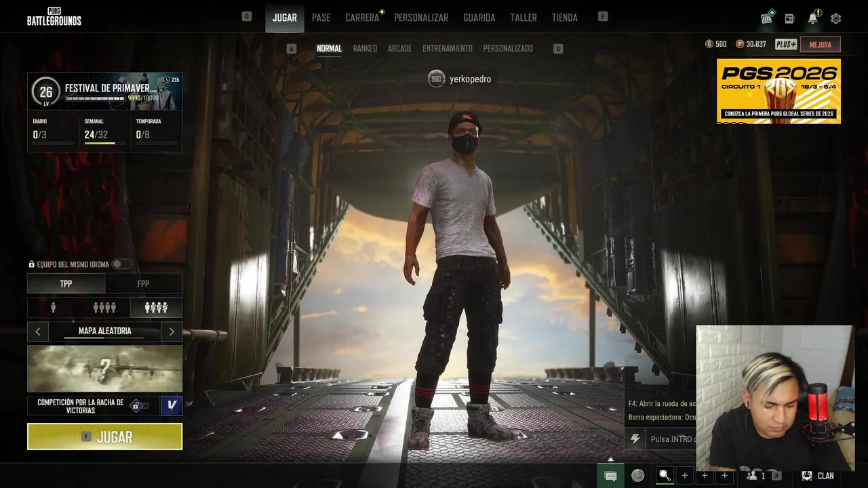
Task: Click the random map preview image
Action: [x=104, y=369]
